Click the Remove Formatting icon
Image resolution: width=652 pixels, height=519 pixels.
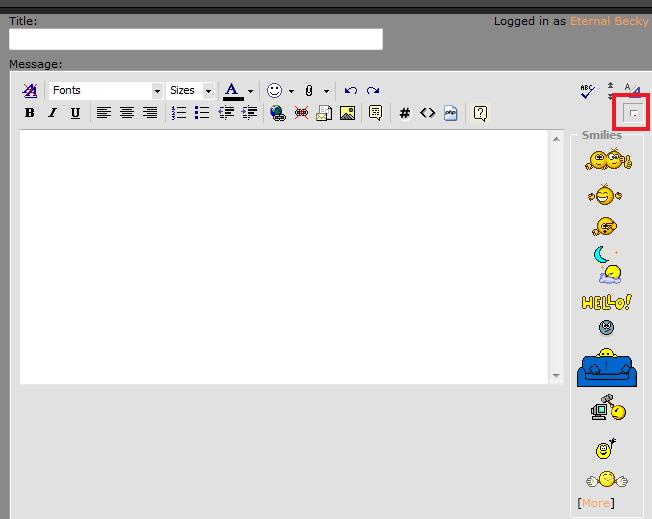click(30, 90)
